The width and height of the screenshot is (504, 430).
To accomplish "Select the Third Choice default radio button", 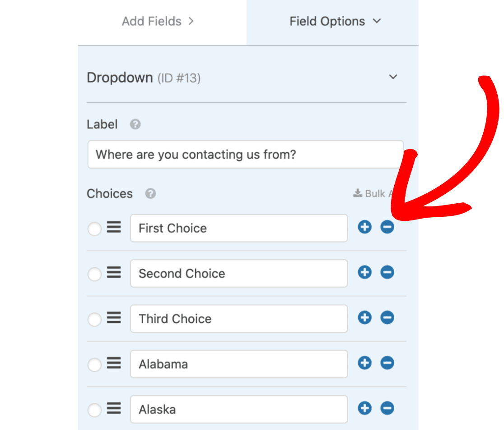I will (x=94, y=319).
